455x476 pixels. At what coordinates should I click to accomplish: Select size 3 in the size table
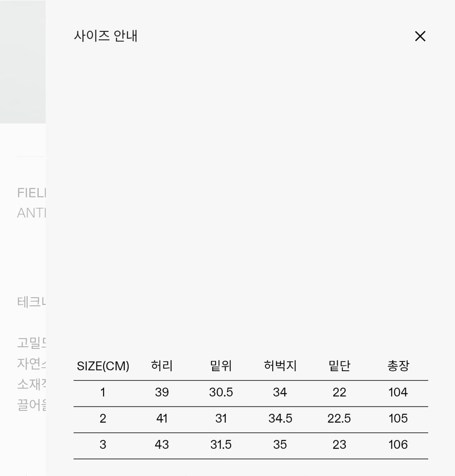tap(103, 444)
